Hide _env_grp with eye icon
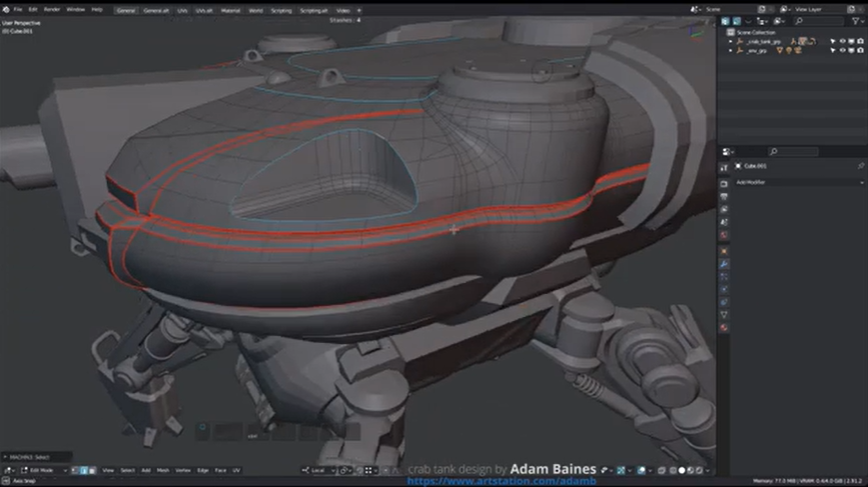 click(x=843, y=50)
